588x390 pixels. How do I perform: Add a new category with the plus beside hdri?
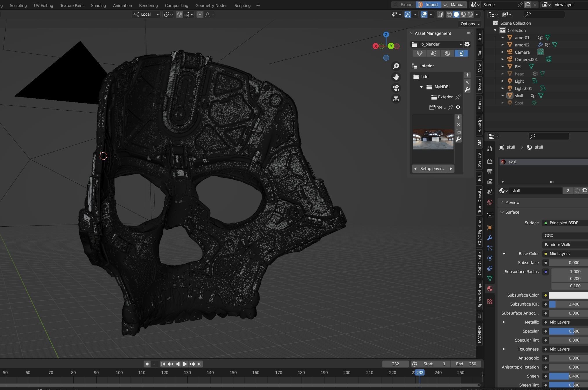(x=467, y=75)
